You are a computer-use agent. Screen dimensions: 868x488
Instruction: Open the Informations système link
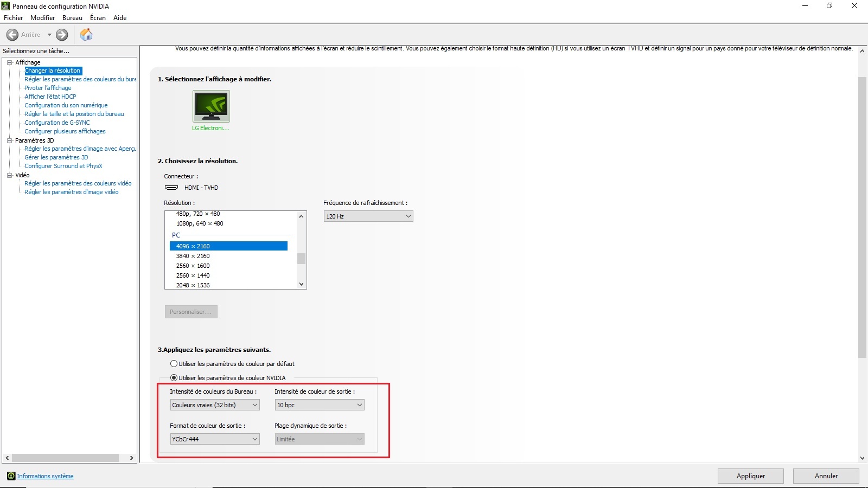click(x=45, y=476)
